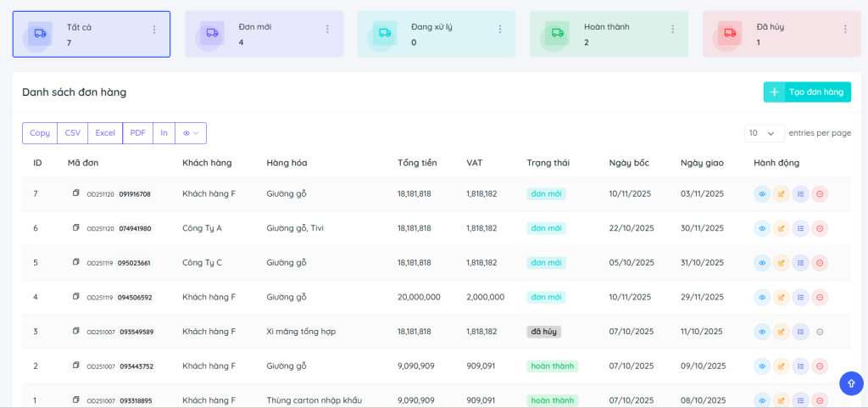Viewport: 868px width, 408px height.
Task: Click the view eye icon for order 7
Action: [x=762, y=194]
